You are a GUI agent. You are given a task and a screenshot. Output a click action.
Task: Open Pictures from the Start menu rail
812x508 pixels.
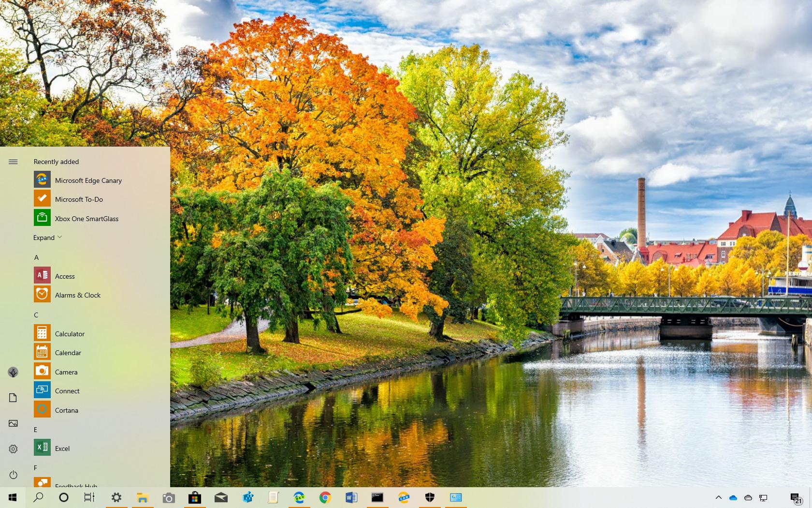pyautogui.click(x=13, y=423)
